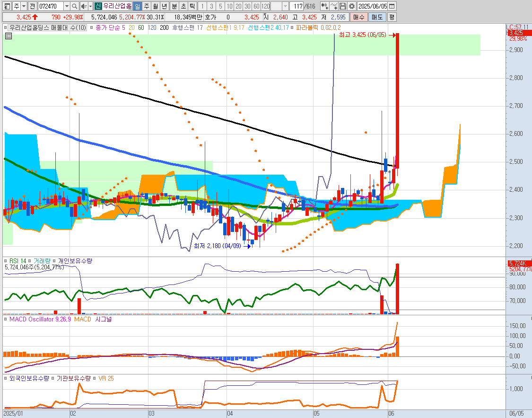
Task: Open chart settings gear icon
Action: point(352,6)
